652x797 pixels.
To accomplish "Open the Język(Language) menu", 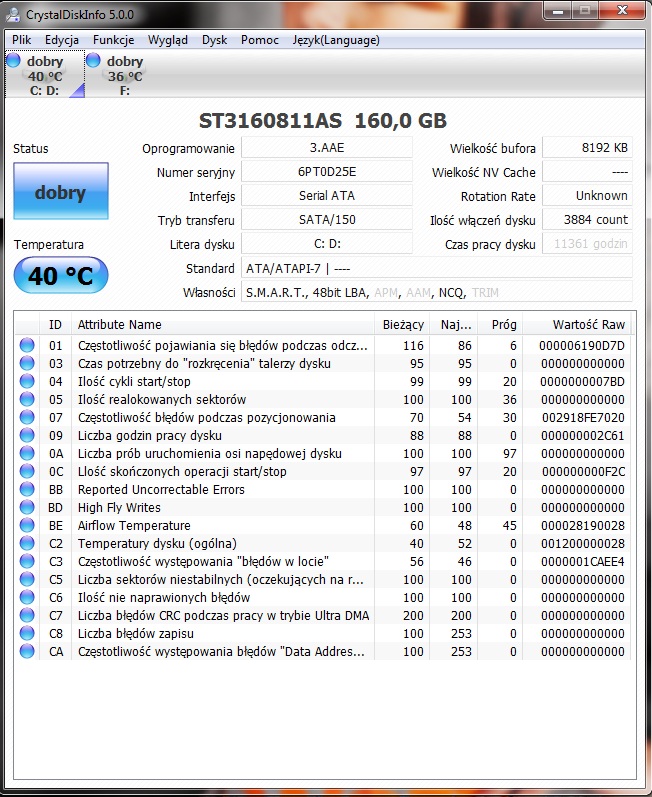I will click(x=336, y=40).
